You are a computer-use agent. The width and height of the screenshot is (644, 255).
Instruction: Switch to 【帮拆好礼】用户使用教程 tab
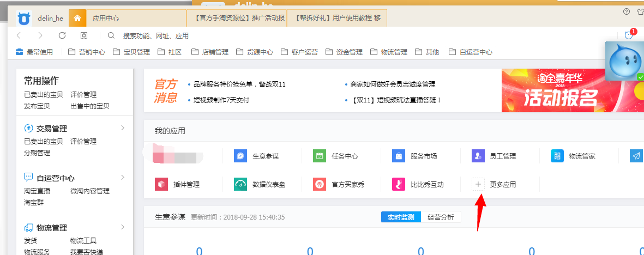(x=337, y=19)
